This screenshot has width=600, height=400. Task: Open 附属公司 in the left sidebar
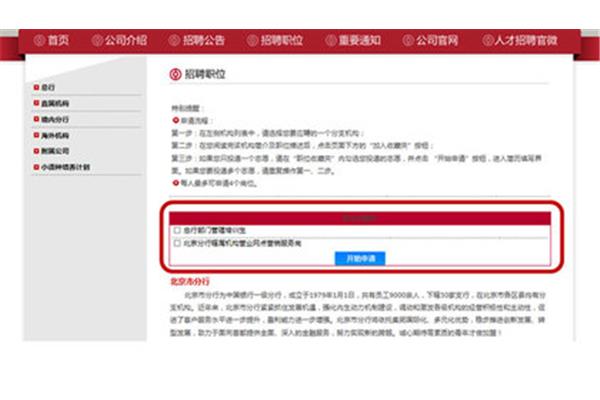click(x=51, y=151)
